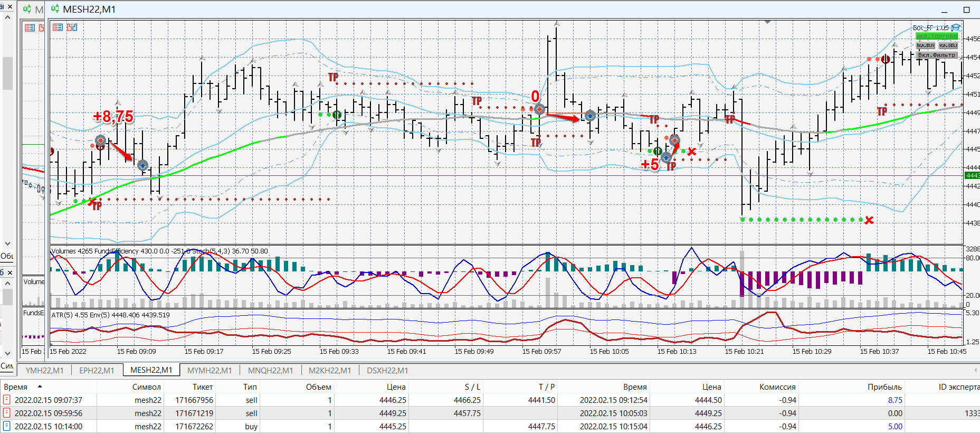Click the green current price label on the price axis
Image resolution: width=980 pixels, height=433 pixels.
pos(972,175)
